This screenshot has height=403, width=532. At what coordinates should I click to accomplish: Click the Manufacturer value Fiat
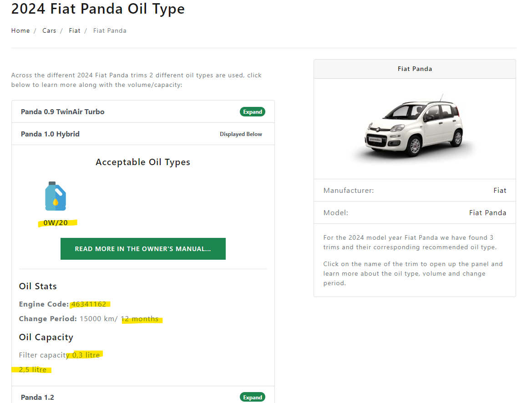tap(500, 190)
